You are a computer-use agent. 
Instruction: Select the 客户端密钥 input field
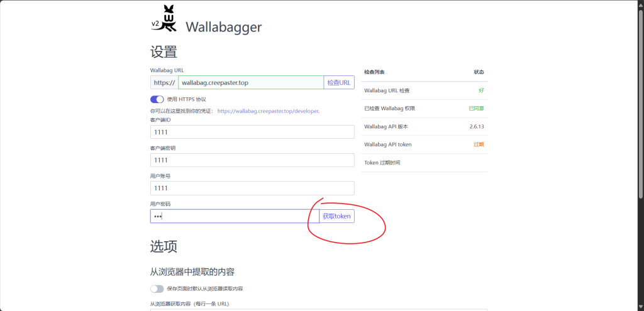252,160
